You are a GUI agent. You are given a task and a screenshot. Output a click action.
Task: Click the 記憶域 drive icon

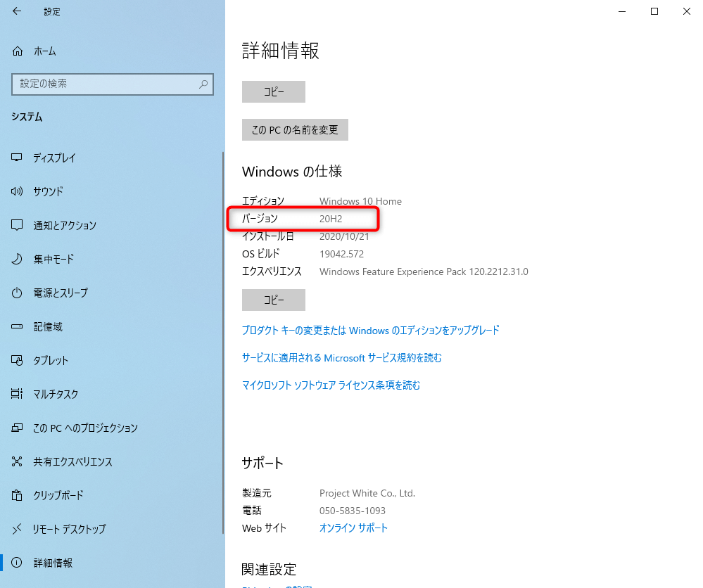17,326
